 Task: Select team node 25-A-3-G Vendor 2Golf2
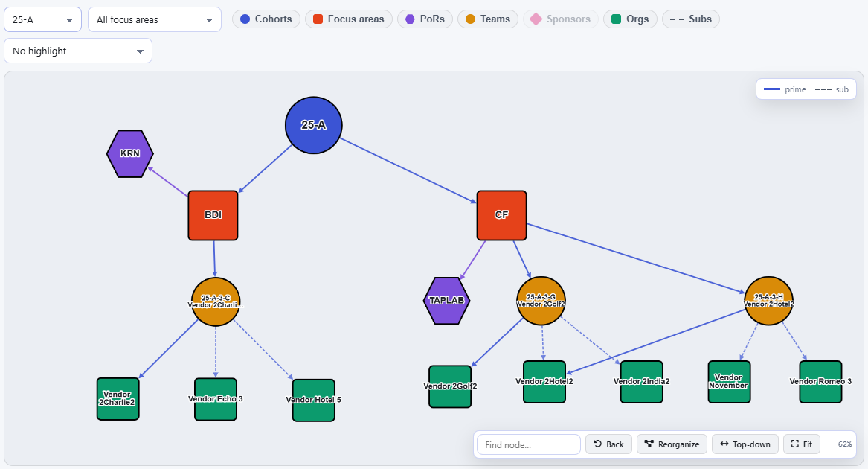[541, 301]
